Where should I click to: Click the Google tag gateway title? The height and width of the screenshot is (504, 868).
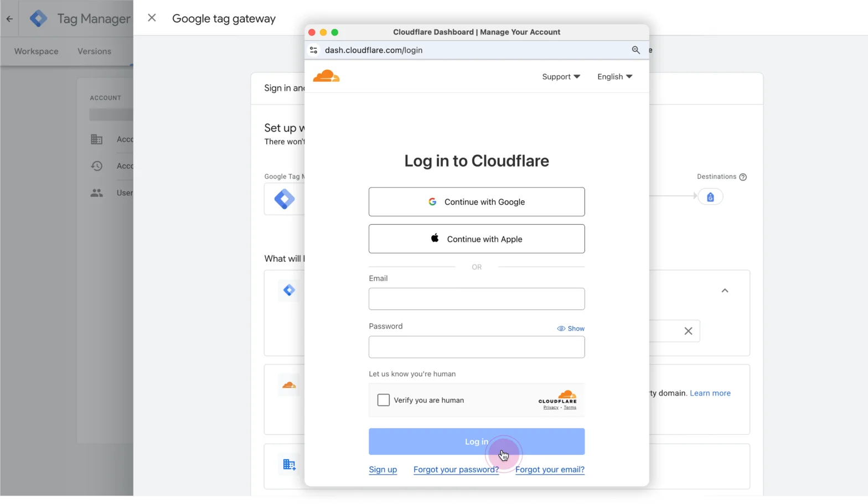(x=224, y=19)
